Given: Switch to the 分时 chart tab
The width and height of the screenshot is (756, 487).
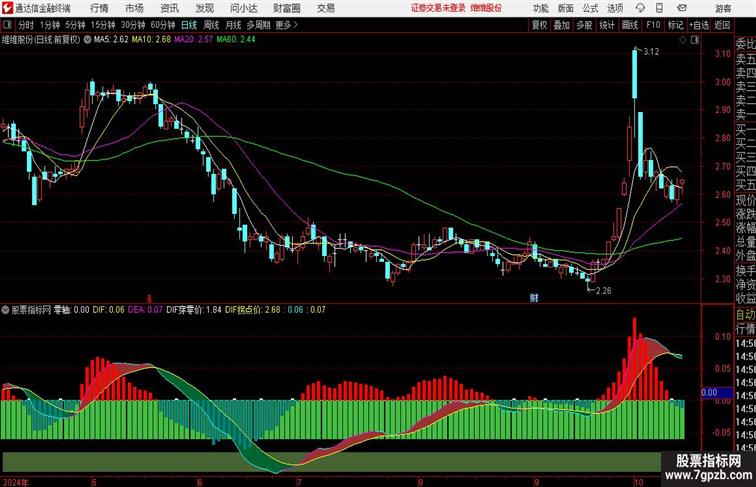Looking at the screenshot, I should 26,25.
